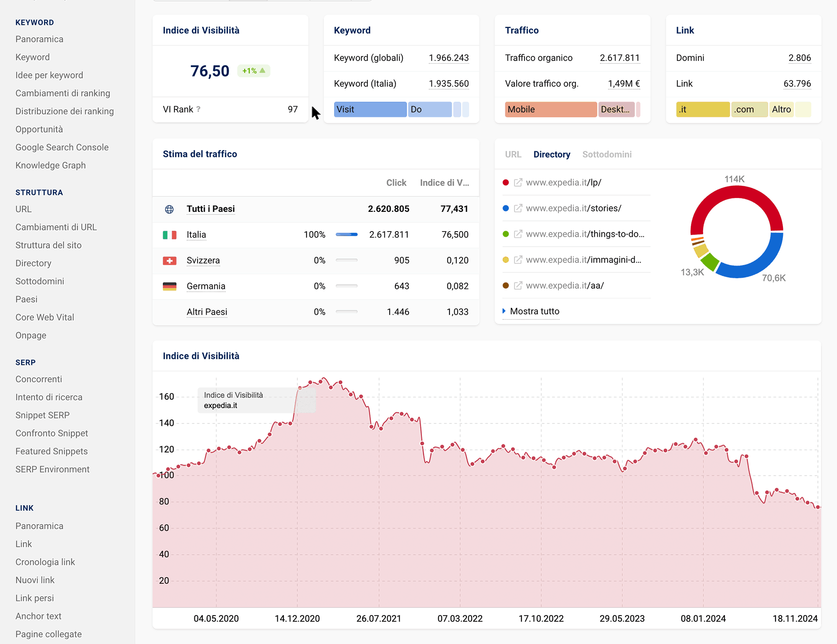837x644 pixels.
Task: Click the Svizzera country link
Action: [x=203, y=260]
